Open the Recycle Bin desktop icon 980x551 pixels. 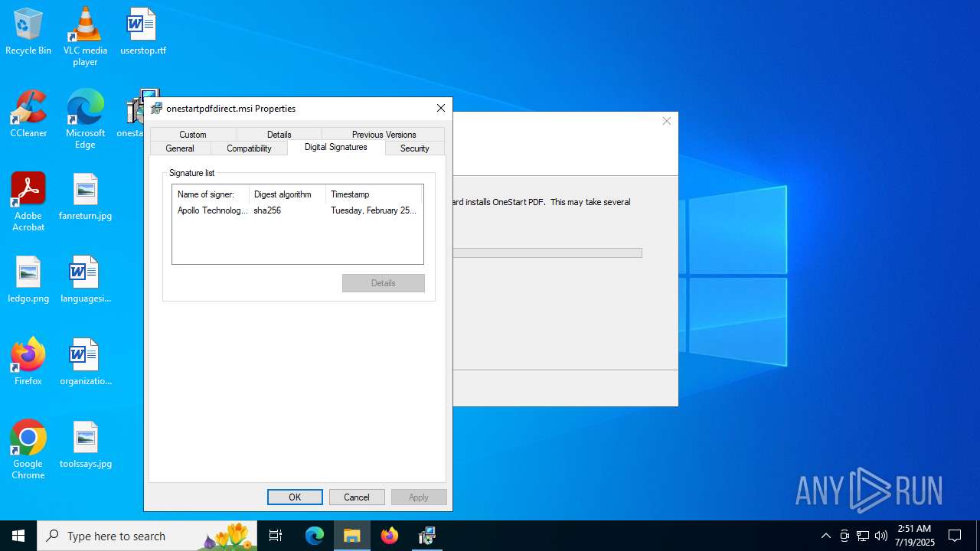pos(28,32)
